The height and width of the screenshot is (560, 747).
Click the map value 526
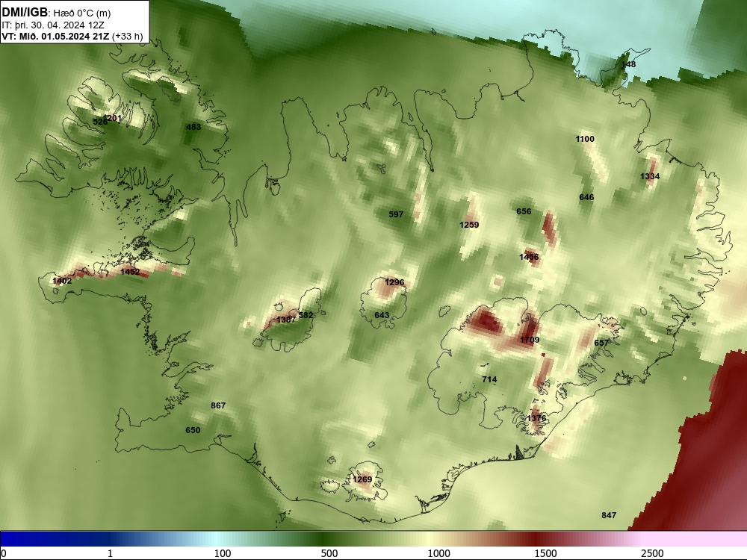pyautogui.click(x=100, y=122)
